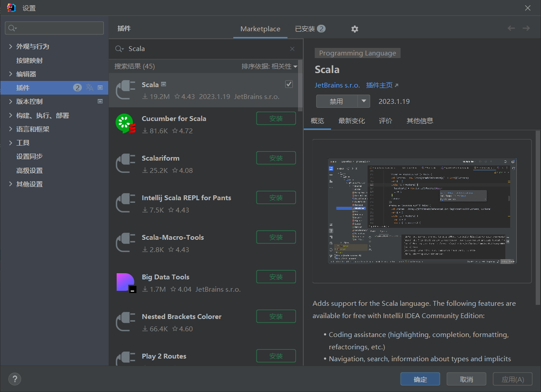Screen dimensions: 541x392
Task: Uncheck the Scala plugin enabled checkbox
Action: pyautogui.click(x=289, y=84)
